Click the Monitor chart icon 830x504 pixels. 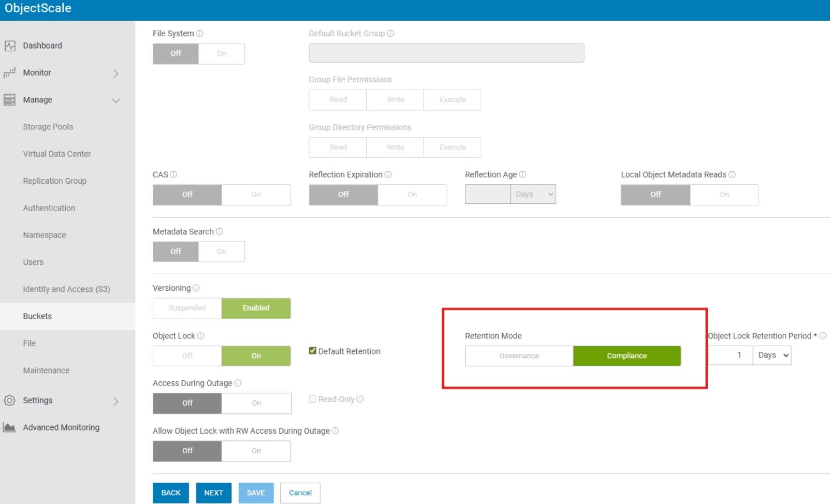point(10,73)
